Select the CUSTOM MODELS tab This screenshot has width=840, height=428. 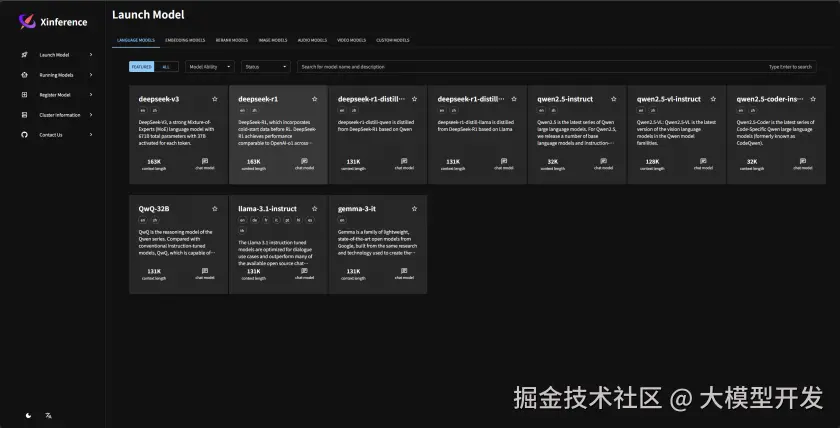tap(393, 40)
